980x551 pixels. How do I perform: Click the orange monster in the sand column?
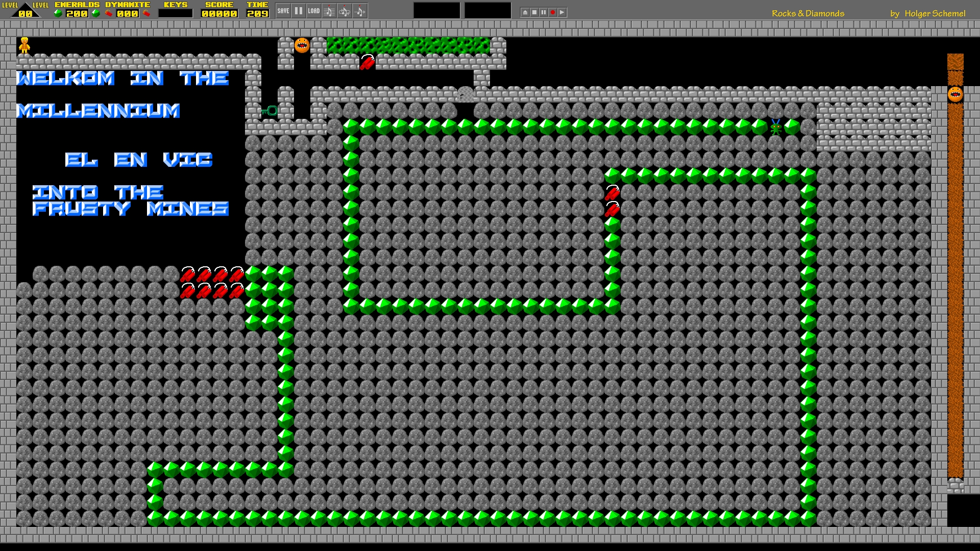[955, 94]
